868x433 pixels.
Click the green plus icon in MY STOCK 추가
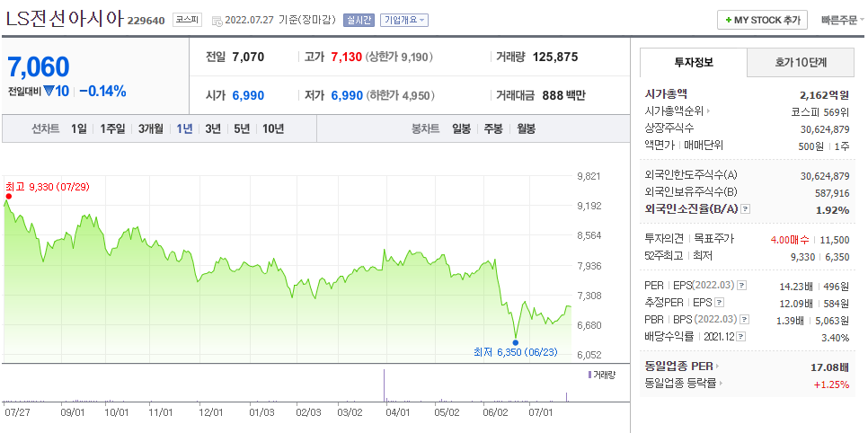pyautogui.click(x=729, y=20)
